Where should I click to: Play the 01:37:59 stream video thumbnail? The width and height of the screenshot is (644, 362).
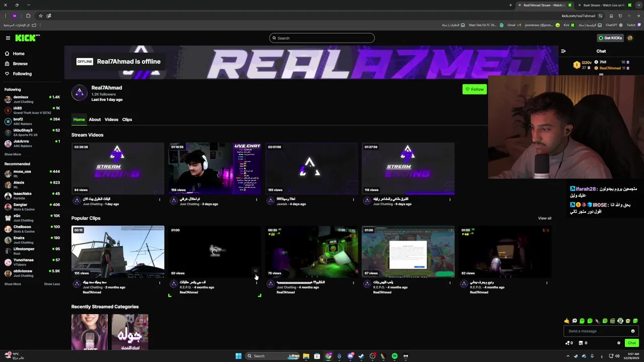pos(408,168)
